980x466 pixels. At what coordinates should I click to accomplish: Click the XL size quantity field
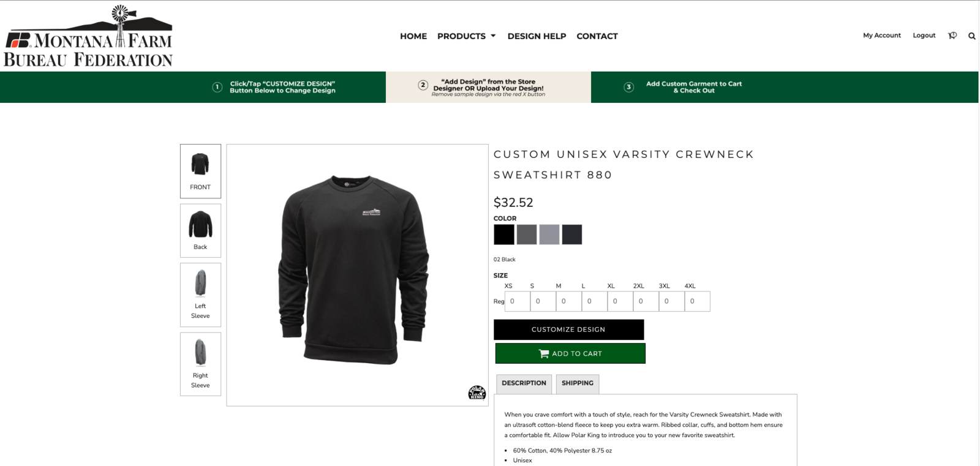[x=620, y=301]
